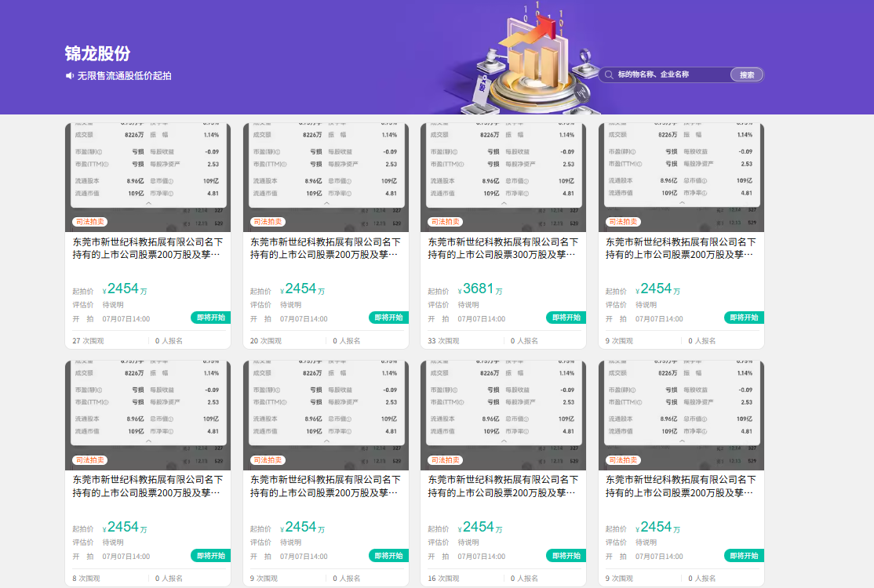This screenshot has width=874, height=588.
Task: Click the magnifier icon in the search box
Action: coord(609,74)
